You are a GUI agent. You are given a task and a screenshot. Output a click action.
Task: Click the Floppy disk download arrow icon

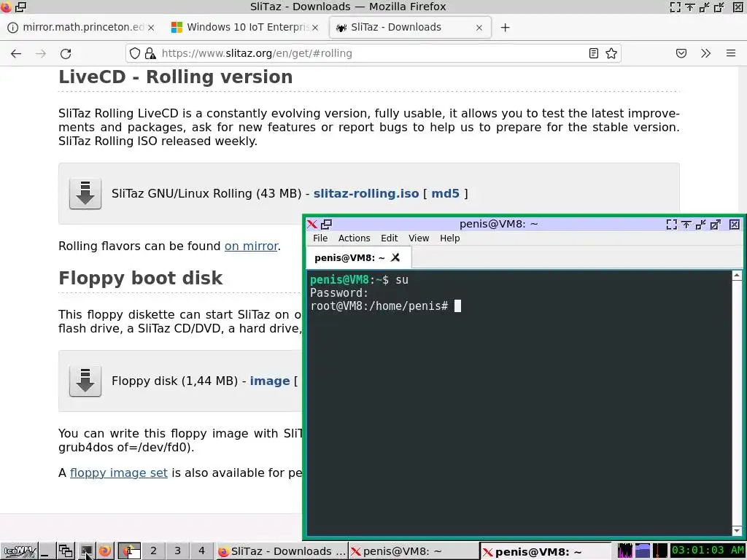point(85,381)
